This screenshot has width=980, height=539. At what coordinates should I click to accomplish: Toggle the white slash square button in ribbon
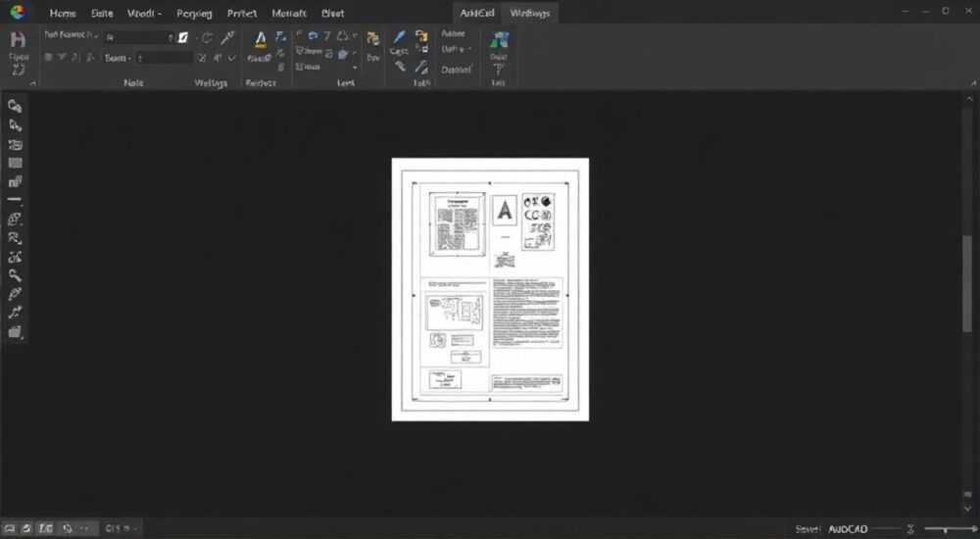[183, 37]
